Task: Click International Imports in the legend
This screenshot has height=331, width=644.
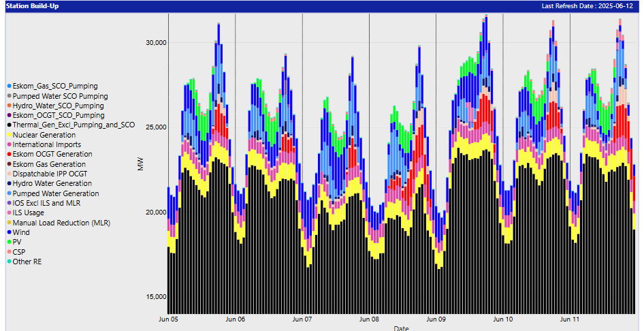Action: click(x=47, y=144)
